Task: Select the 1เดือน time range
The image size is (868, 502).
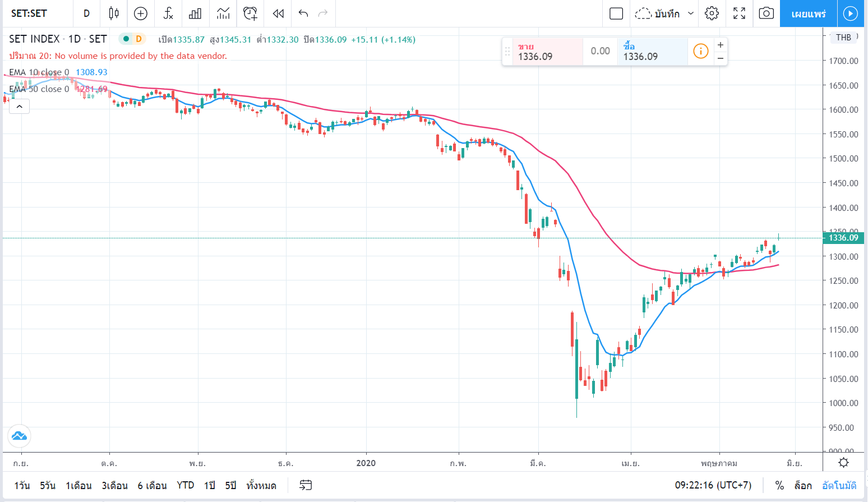Action: click(x=79, y=485)
